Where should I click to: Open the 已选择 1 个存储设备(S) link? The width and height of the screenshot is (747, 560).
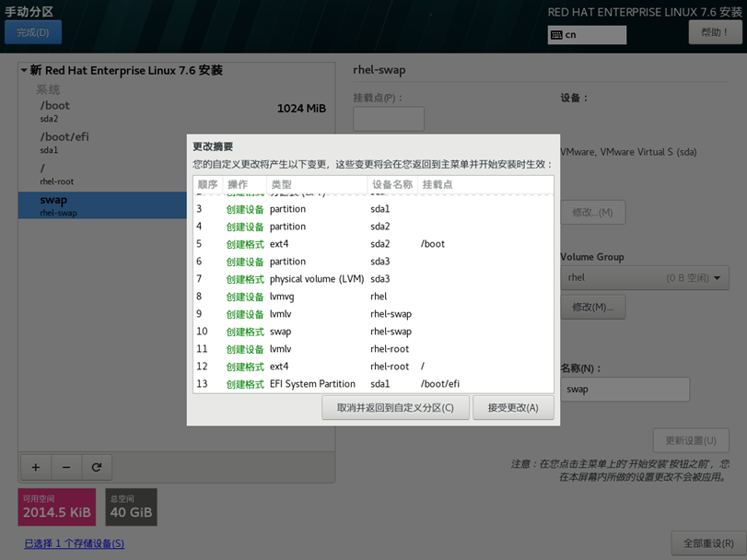[x=75, y=543]
